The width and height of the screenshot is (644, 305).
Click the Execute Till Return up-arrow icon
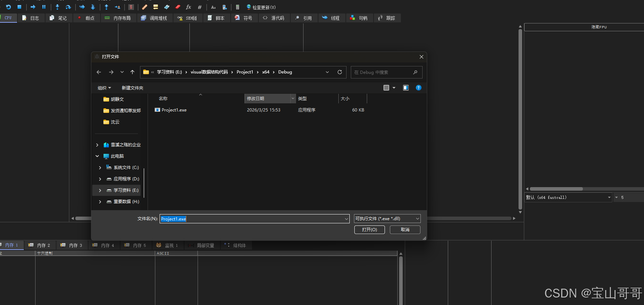(106, 7)
